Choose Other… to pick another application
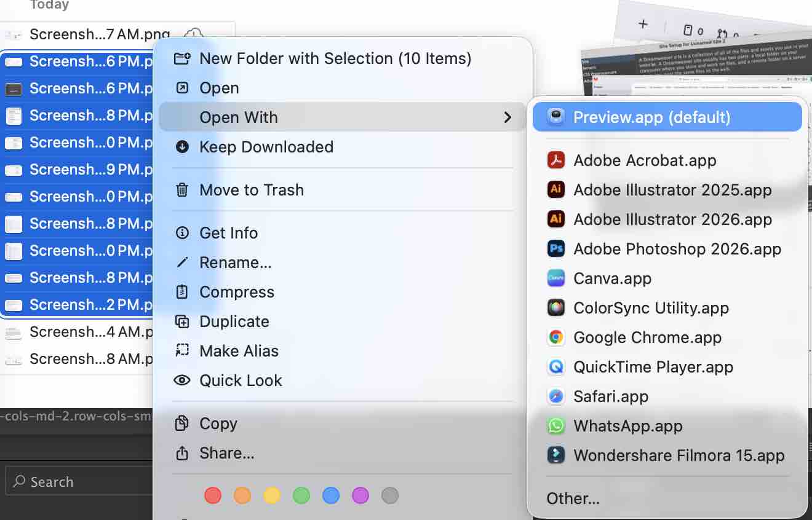Screen dimensions: 812x520 573,498
